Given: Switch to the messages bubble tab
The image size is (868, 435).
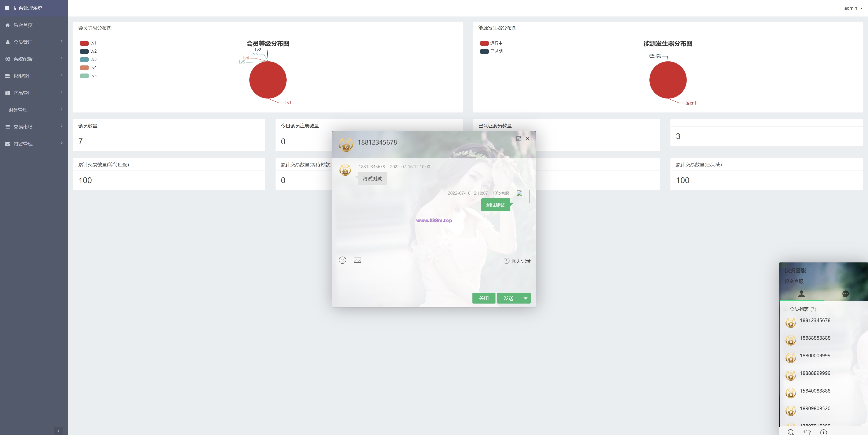Looking at the screenshot, I should click(845, 294).
